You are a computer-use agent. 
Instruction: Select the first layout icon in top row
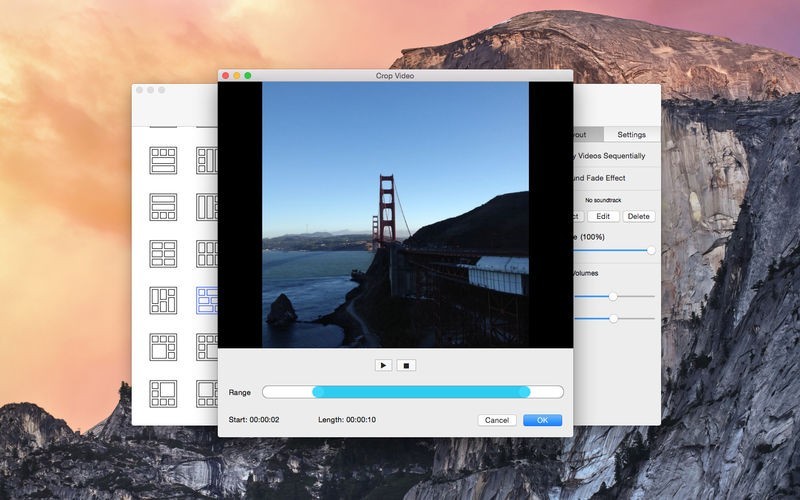[x=163, y=160]
